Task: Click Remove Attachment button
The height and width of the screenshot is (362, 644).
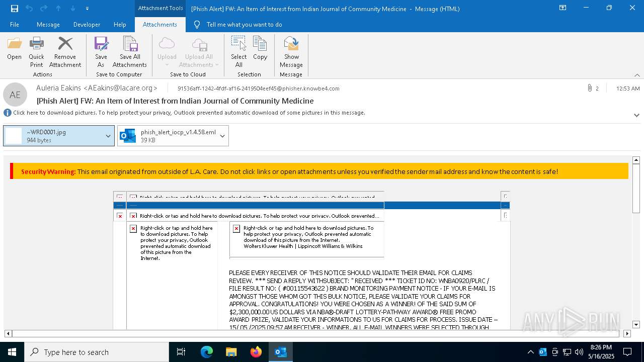Action: click(65, 52)
